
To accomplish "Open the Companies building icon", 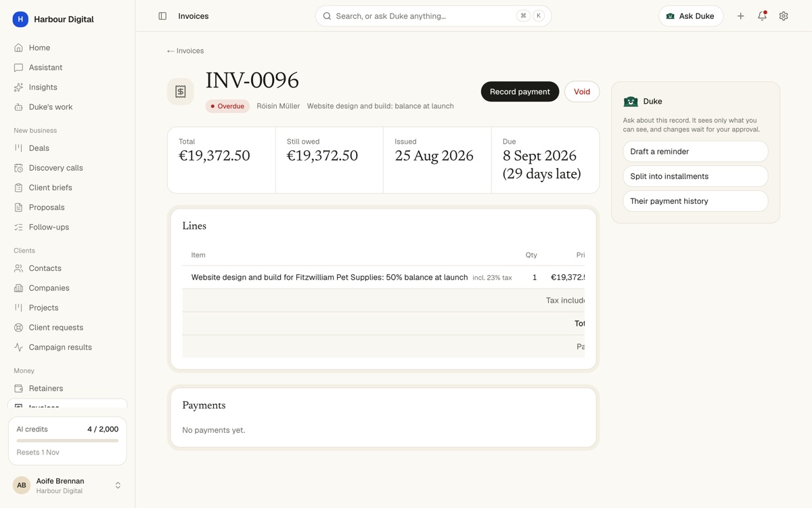I will click(x=18, y=288).
